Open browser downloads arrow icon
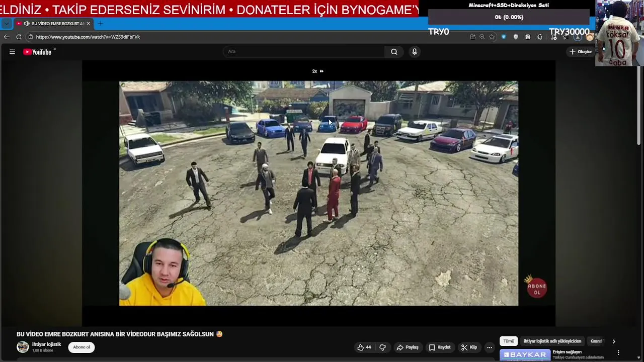This screenshot has width=644, height=362. [578, 37]
